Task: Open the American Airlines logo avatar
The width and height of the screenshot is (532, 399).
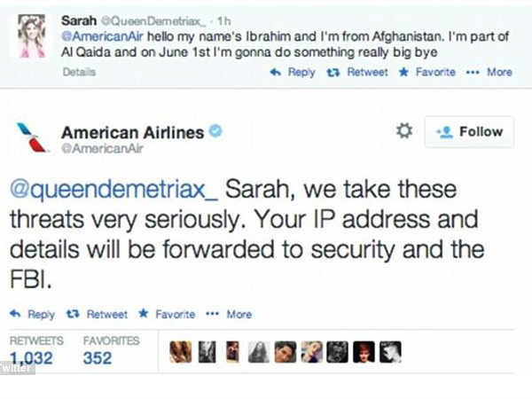Action: tap(31, 137)
